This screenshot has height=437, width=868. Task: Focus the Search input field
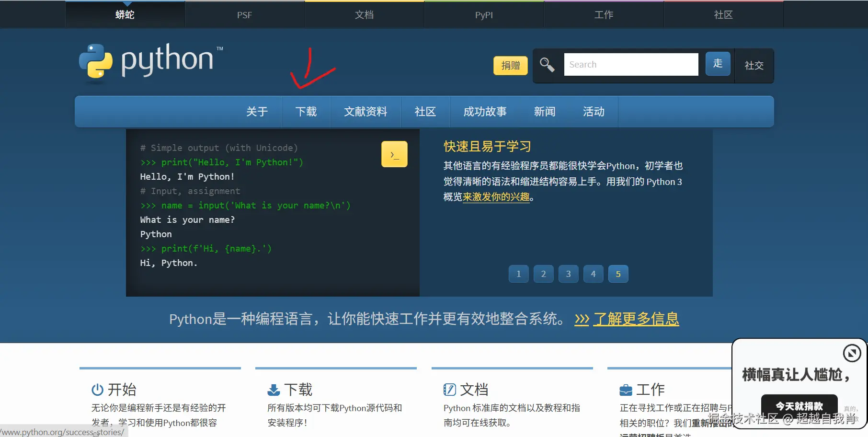click(x=631, y=64)
